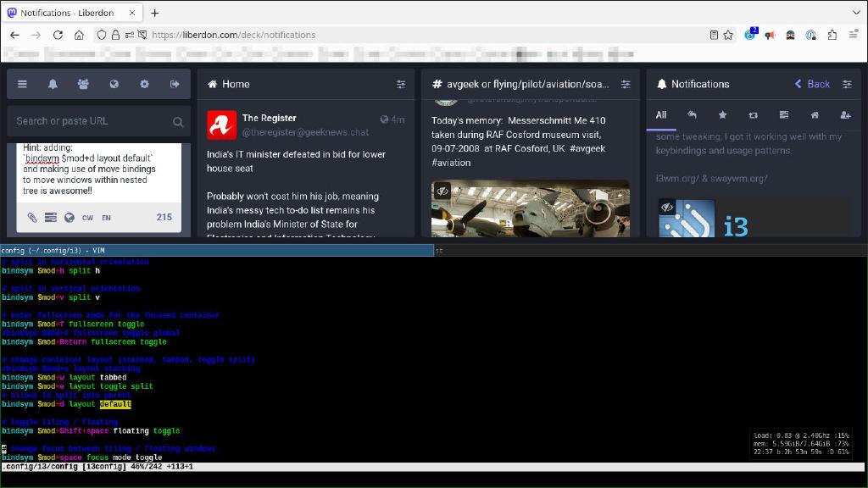Viewport: 868px width, 488px height.
Task: Toggle post privacy with the globe icon in compose
Action: (70, 218)
